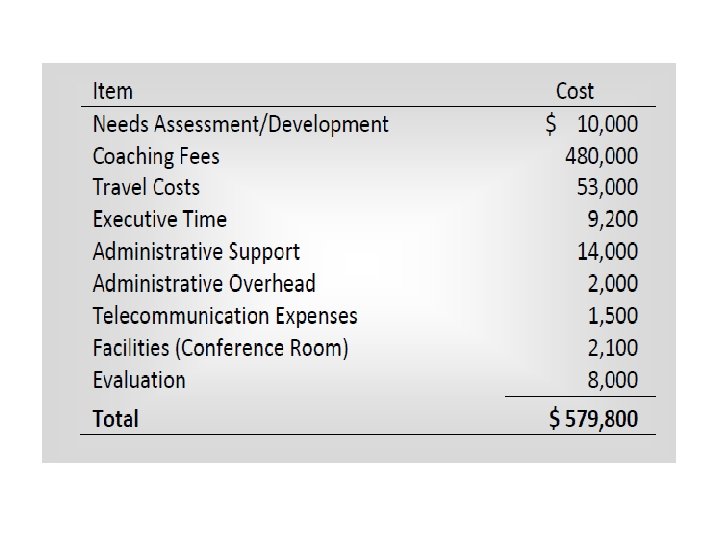Image resolution: width=720 pixels, height=540 pixels.
Task: Click the 8,000 evaluation amount
Action: pyautogui.click(x=613, y=380)
